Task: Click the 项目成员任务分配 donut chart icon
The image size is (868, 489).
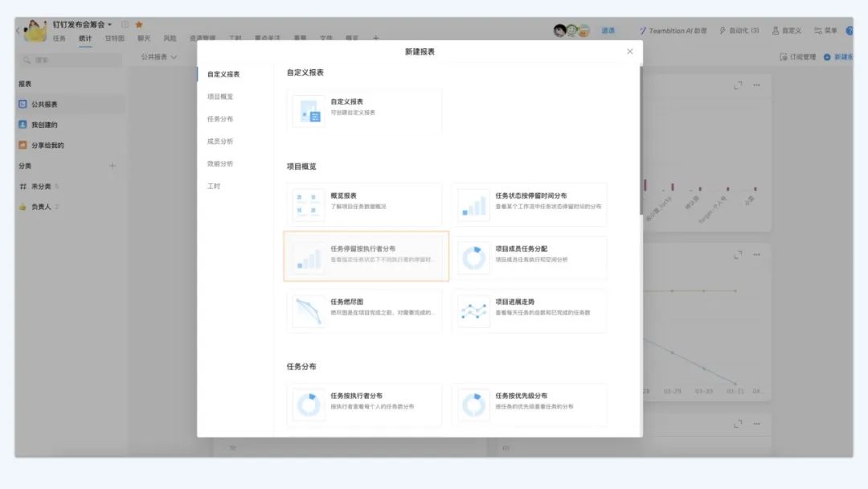Action: 473,258
